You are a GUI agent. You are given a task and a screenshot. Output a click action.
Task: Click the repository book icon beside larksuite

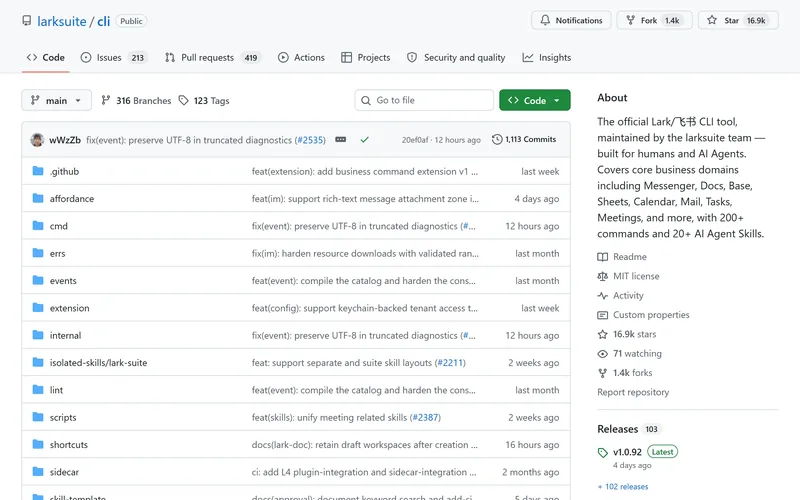pyautogui.click(x=27, y=20)
